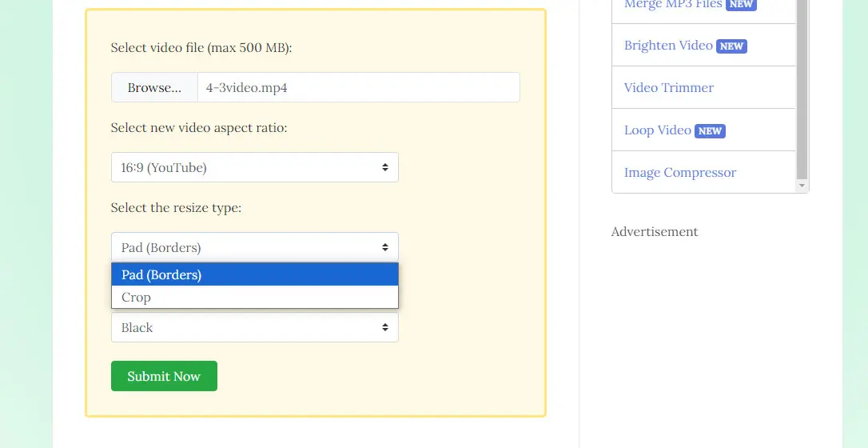This screenshot has height=448, width=868.
Task: Open the Black border color dropdown
Action: coord(254,327)
